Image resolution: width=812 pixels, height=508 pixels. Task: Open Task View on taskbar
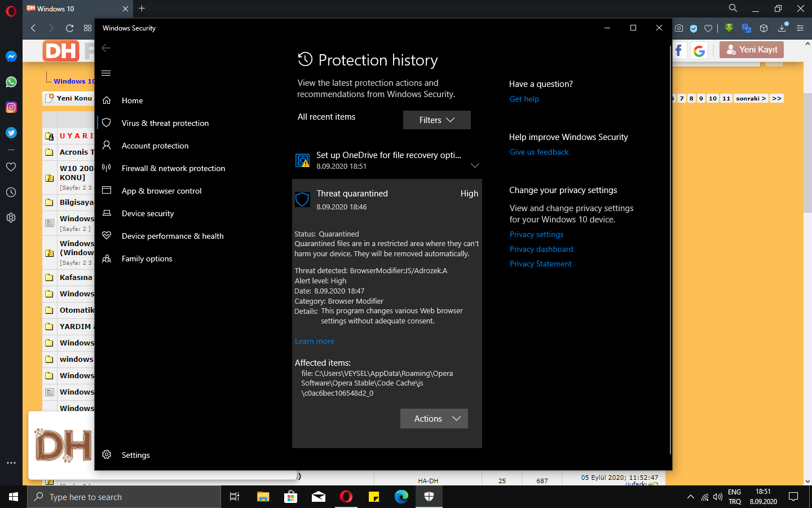click(x=235, y=497)
